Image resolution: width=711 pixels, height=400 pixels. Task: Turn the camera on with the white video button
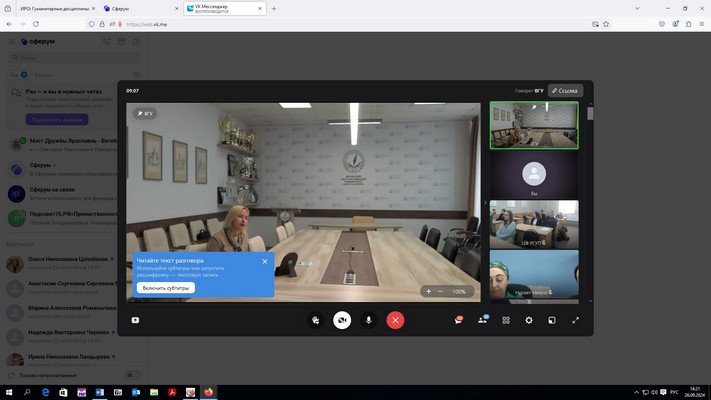click(342, 320)
